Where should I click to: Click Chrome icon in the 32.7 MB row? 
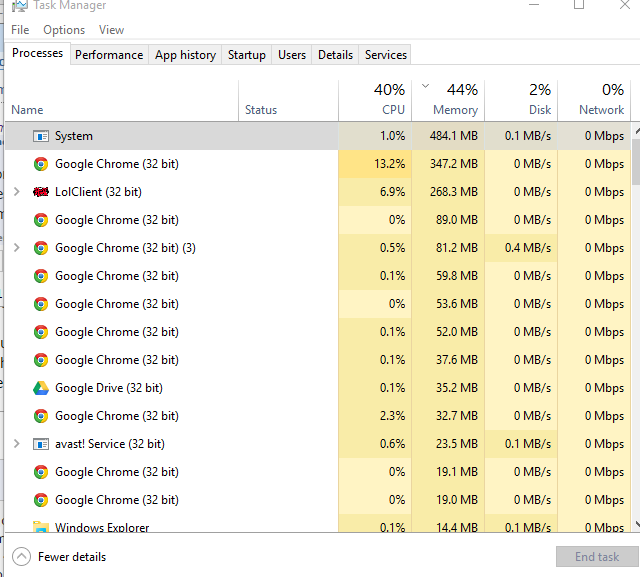(x=41, y=416)
